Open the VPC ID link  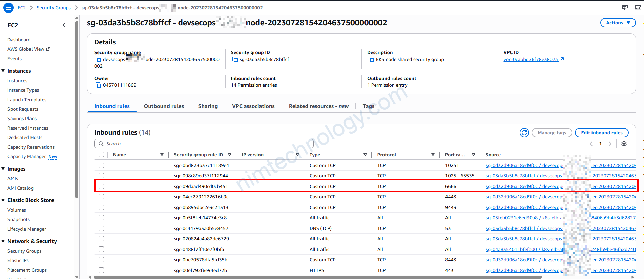tap(531, 60)
